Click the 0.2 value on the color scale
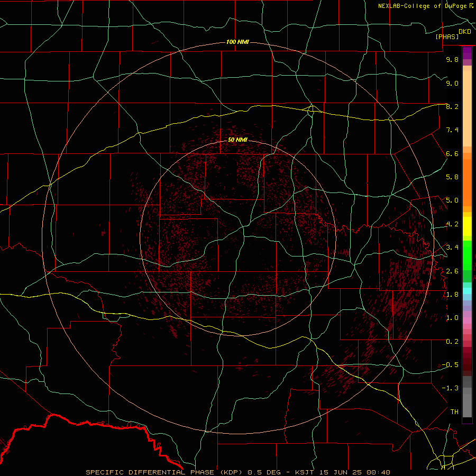The width and height of the screenshot is (476, 476). click(x=452, y=342)
